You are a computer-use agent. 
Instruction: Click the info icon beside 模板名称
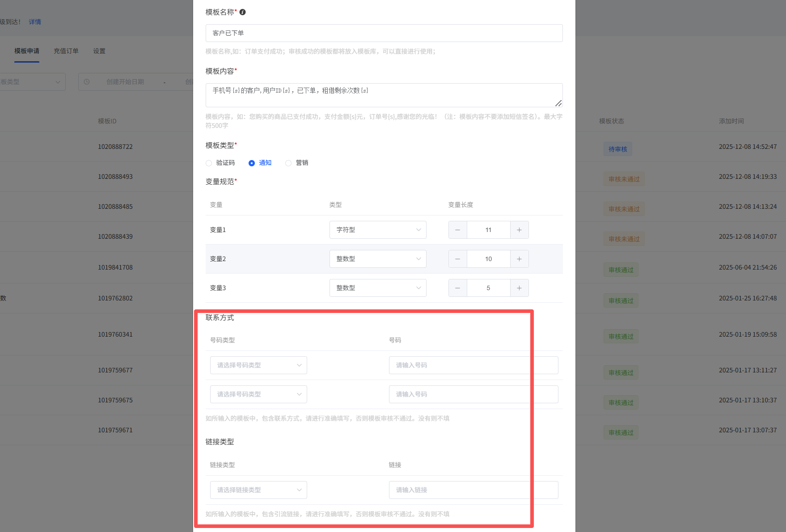coord(242,12)
